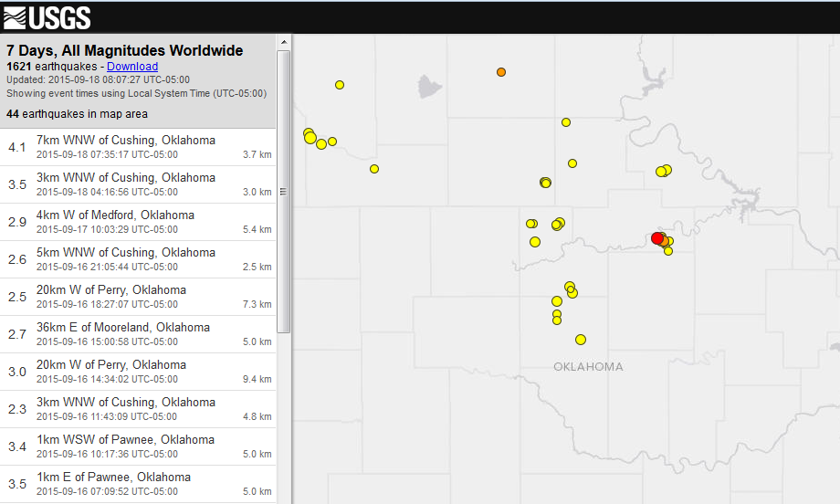
Task: Click the USGS logo in the header
Action: coord(47,17)
